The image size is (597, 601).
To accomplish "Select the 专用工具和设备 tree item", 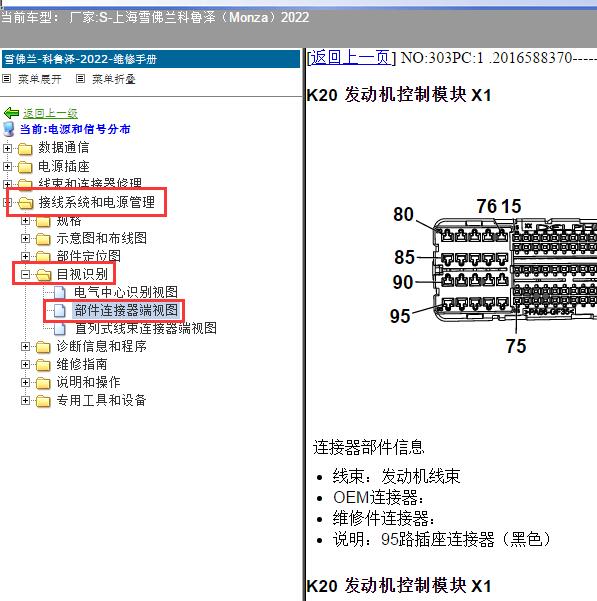I will (101, 400).
